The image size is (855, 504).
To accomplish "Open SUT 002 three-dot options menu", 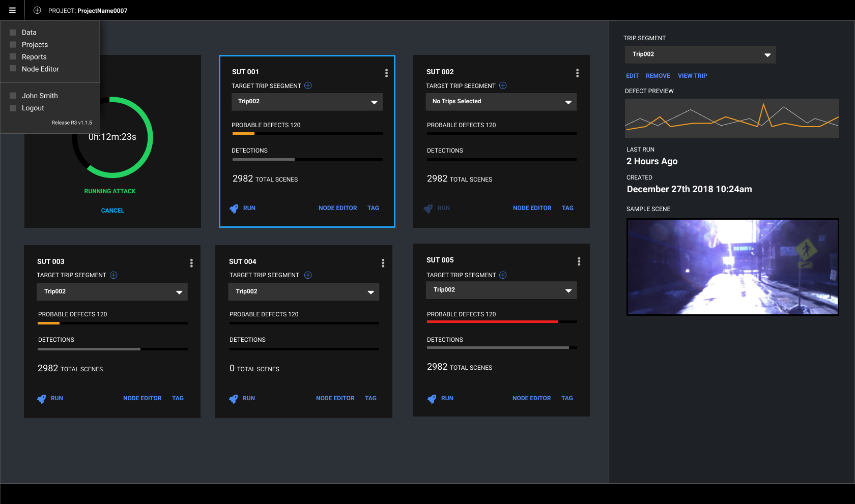I will click(x=577, y=73).
